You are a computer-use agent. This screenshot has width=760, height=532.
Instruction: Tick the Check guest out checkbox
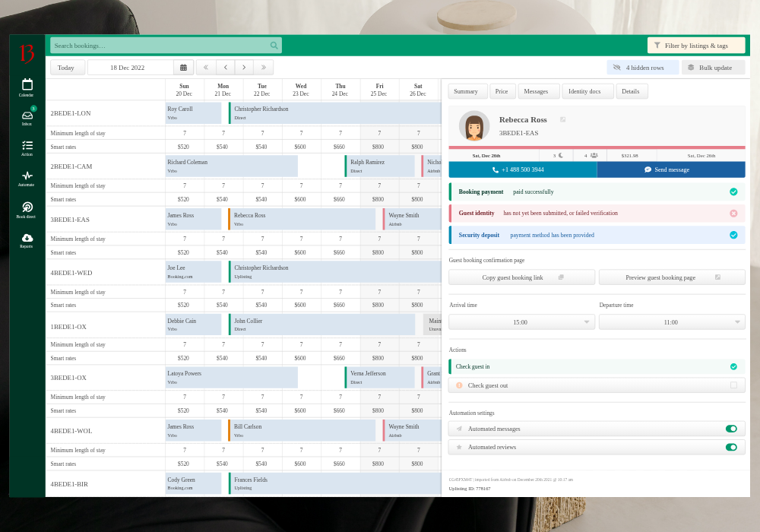pos(733,385)
